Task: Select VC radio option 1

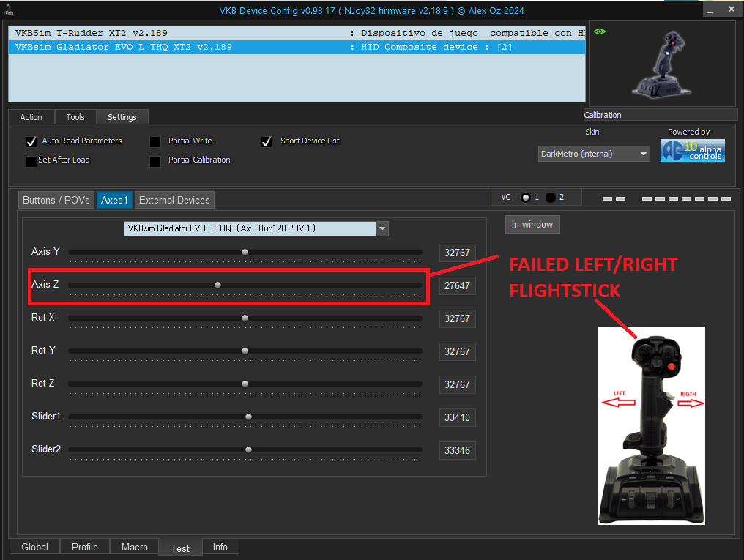Action: click(x=526, y=197)
